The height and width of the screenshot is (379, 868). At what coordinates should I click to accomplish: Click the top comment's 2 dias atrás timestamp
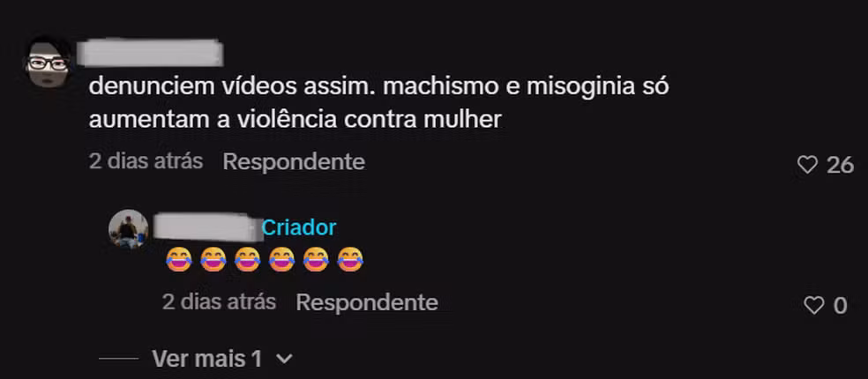[x=146, y=161]
